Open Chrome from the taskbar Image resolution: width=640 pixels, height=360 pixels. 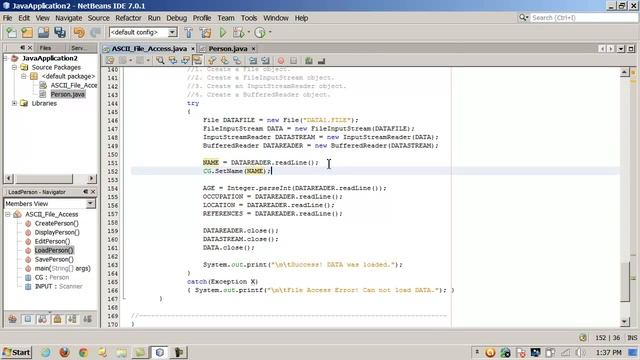tap(83, 352)
